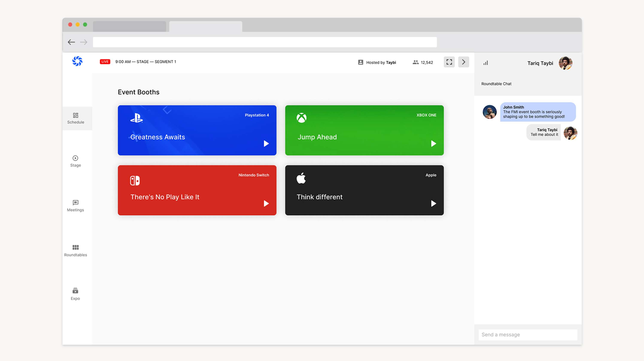The width and height of the screenshot is (644, 361).
Task: Click the PlayStation logo on blue booth
Action: click(x=137, y=118)
